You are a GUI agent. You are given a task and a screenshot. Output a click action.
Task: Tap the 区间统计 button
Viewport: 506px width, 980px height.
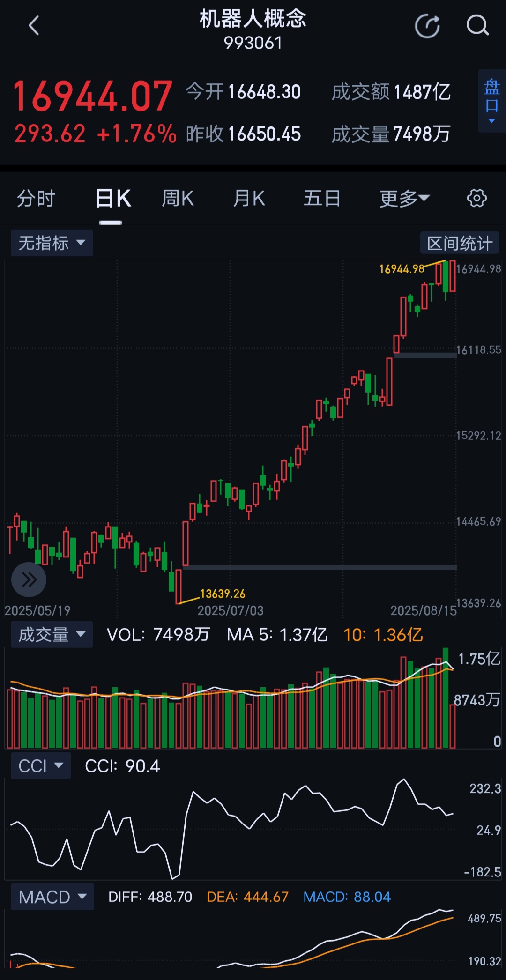(460, 243)
